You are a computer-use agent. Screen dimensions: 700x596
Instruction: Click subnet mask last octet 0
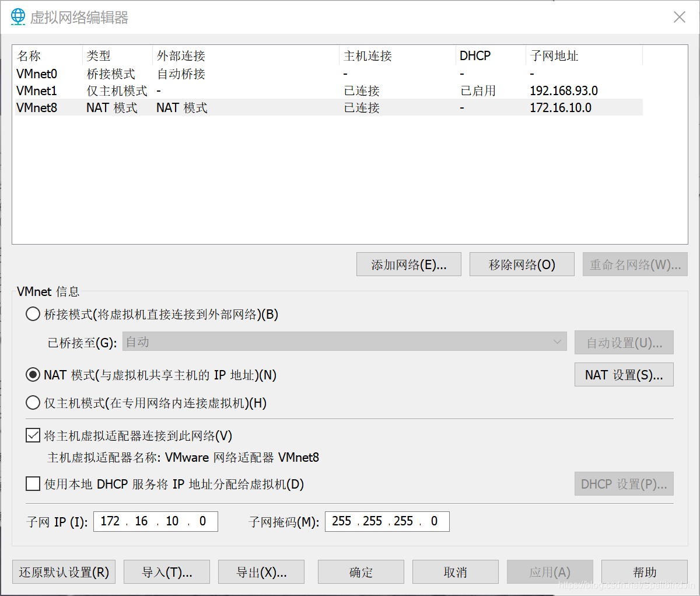coord(434,521)
